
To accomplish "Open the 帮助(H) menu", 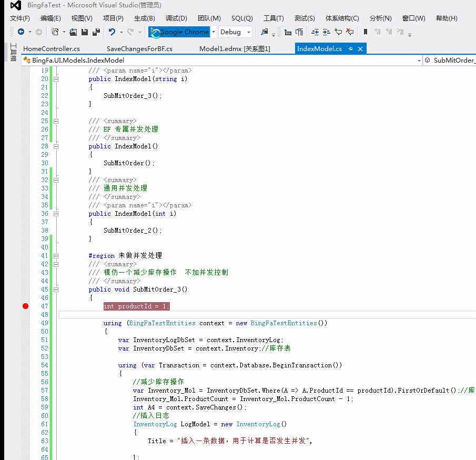I will point(446,18).
